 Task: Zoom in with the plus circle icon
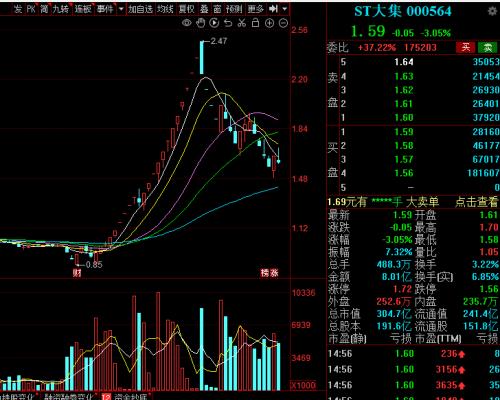coord(269,23)
